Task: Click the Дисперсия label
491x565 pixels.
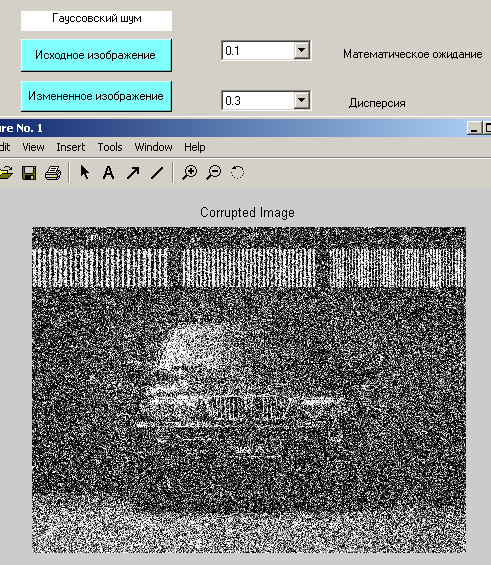Action: (377, 103)
